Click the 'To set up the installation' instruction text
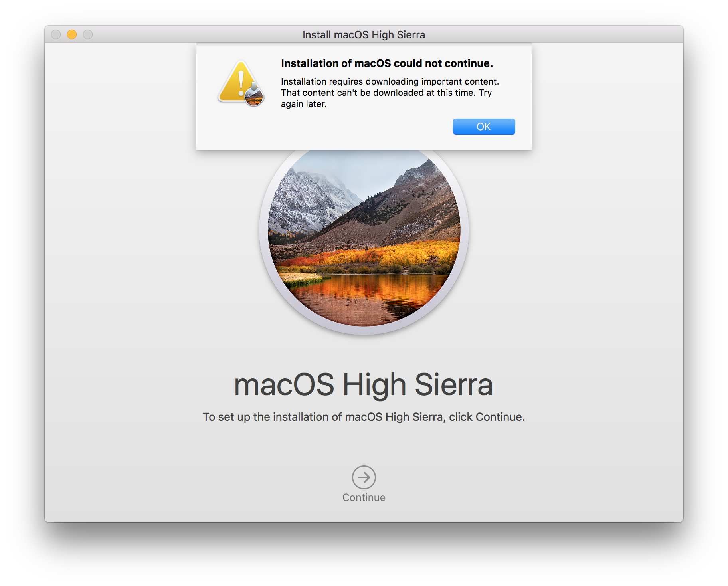Screen dimensions: 728x586 click(x=364, y=417)
